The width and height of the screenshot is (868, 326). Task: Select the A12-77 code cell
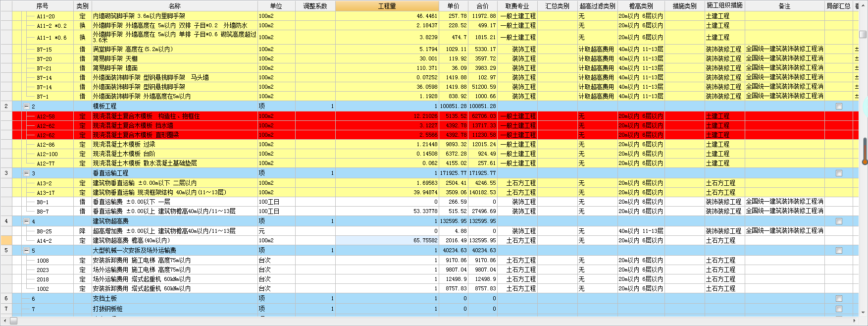tap(43, 163)
